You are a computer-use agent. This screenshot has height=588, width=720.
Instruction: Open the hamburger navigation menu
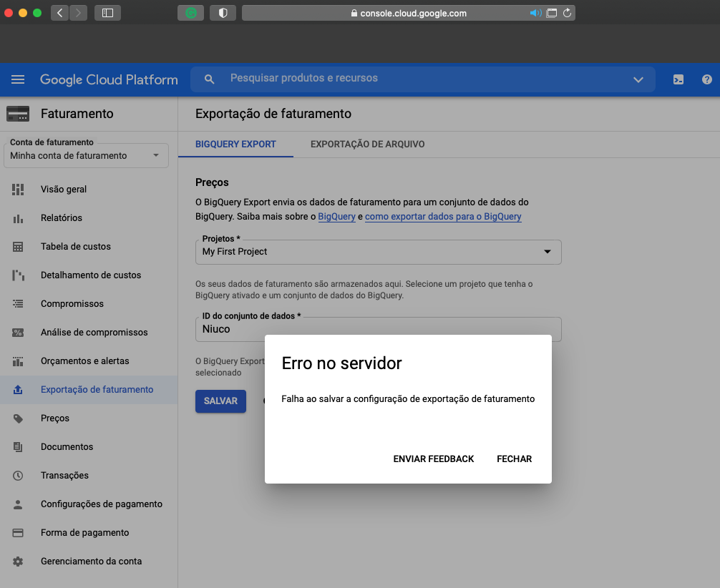(18, 79)
